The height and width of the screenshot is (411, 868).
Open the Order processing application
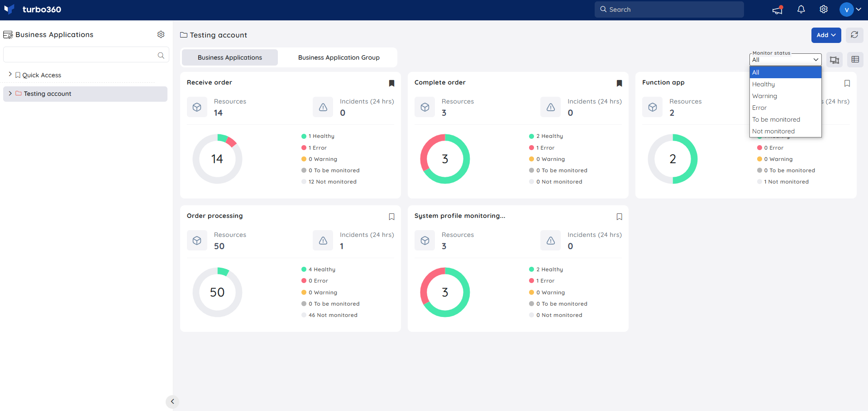pos(215,216)
